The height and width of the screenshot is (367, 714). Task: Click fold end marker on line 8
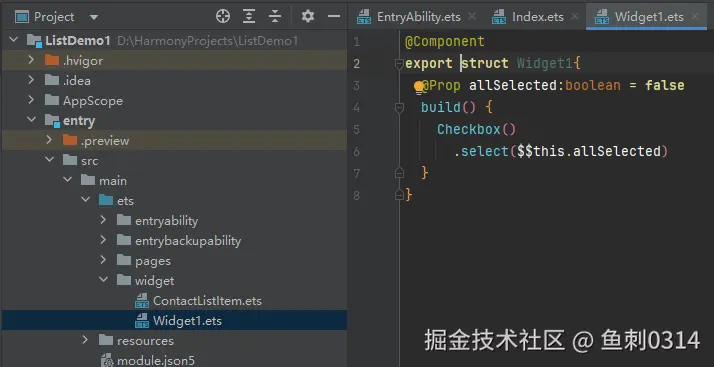point(399,195)
